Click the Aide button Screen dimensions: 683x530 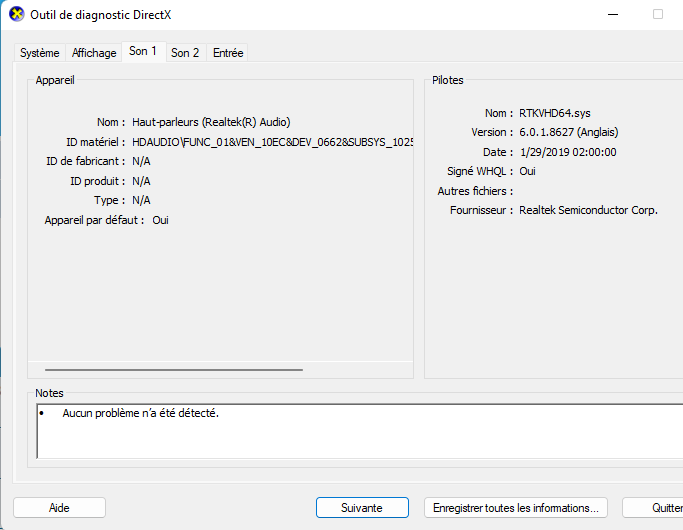(x=59, y=508)
